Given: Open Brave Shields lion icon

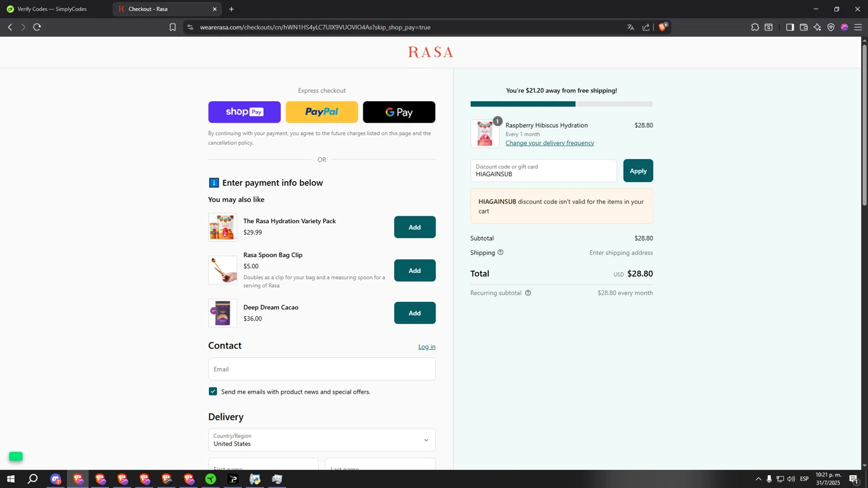Looking at the screenshot, I should pyautogui.click(x=663, y=27).
